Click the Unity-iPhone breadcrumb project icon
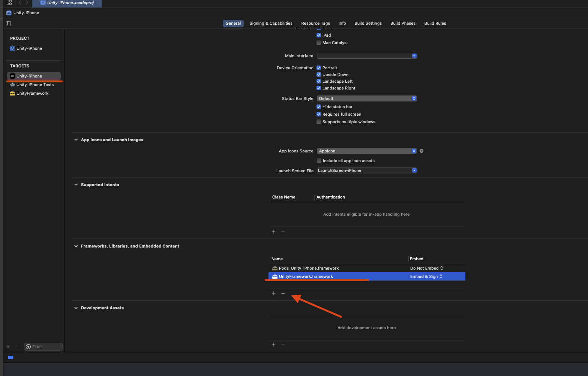The height and width of the screenshot is (376, 588). click(9, 13)
